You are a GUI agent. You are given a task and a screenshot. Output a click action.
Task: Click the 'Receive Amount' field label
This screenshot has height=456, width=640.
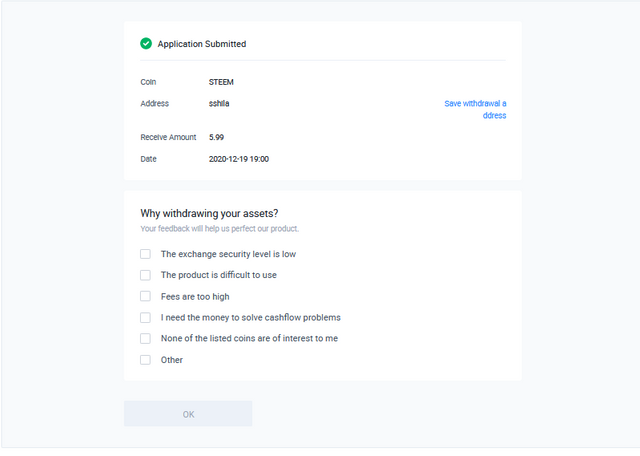pyautogui.click(x=168, y=137)
